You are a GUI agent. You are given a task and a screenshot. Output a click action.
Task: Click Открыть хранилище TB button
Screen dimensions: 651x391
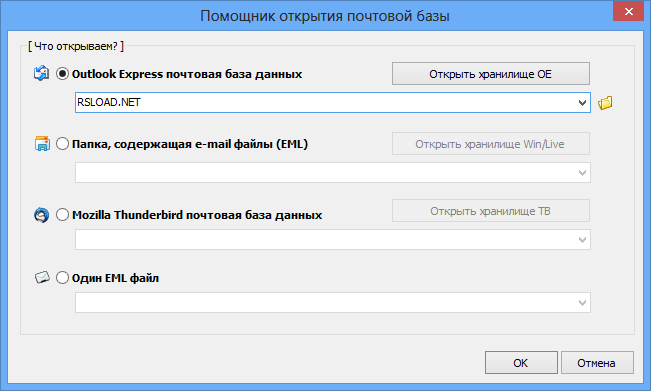click(x=491, y=211)
